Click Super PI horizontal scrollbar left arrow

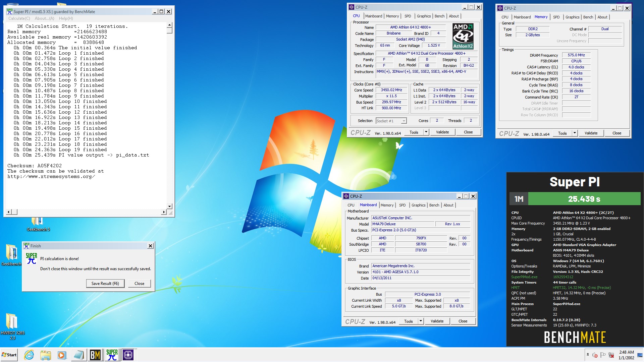[x=9, y=212]
